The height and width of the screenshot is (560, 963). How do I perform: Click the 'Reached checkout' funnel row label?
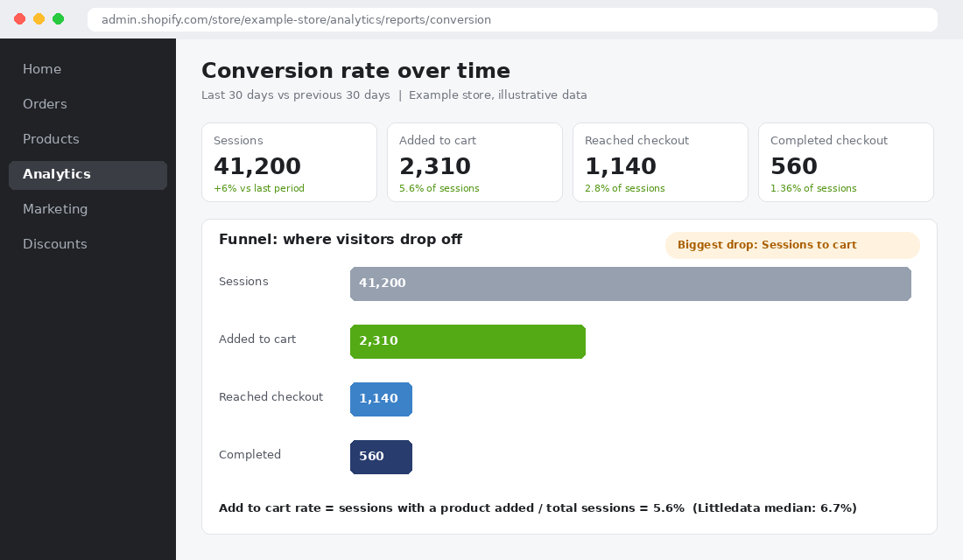click(271, 397)
